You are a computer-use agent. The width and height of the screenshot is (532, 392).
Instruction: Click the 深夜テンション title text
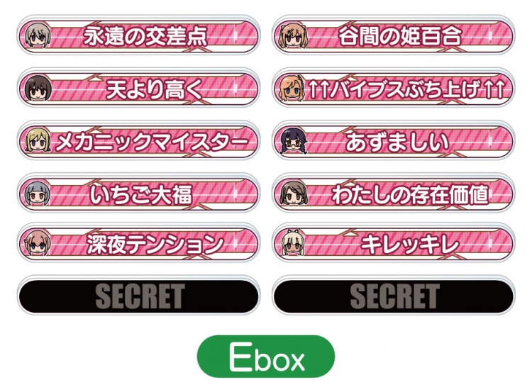pyautogui.click(x=155, y=244)
